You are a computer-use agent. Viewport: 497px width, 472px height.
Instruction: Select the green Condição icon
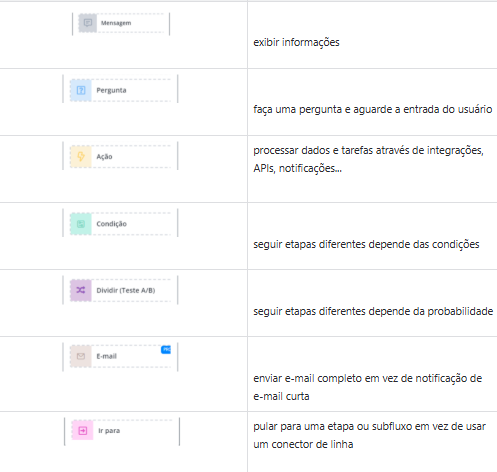[x=81, y=224]
